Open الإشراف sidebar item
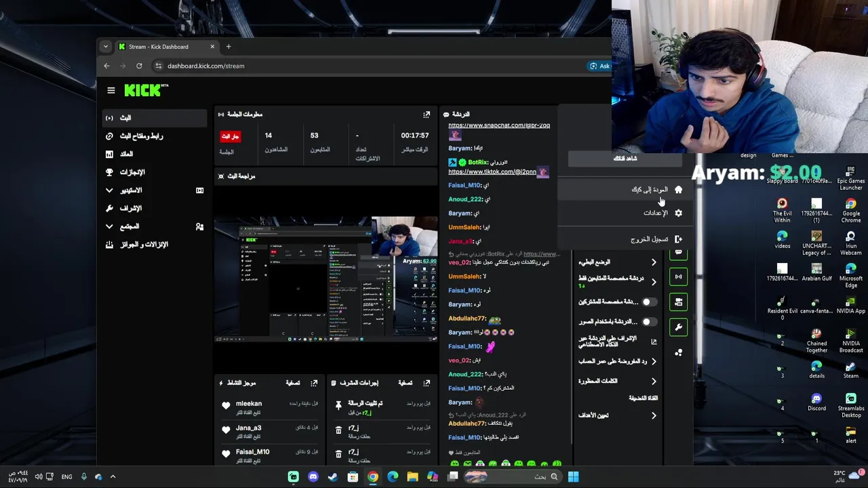The width and height of the screenshot is (868, 488). click(x=155, y=208)
